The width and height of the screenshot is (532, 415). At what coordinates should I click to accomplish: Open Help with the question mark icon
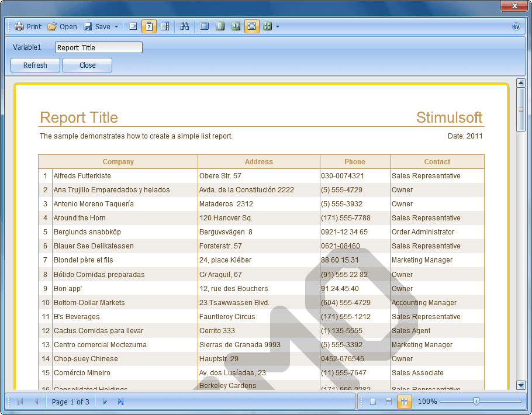click(x=516, y=26)
